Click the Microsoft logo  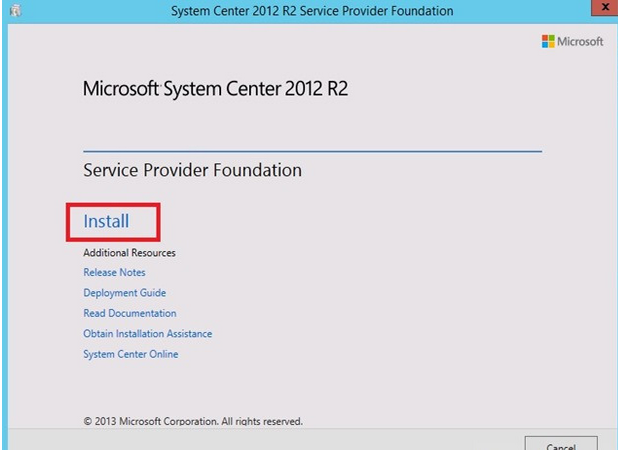[x=572, y=41]
